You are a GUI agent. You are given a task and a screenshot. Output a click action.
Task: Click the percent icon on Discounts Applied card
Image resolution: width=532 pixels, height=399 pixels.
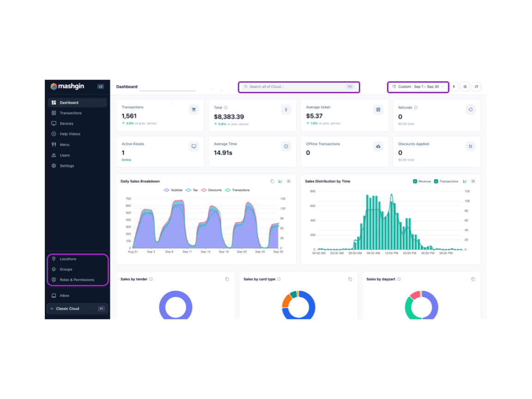(471, 146)
